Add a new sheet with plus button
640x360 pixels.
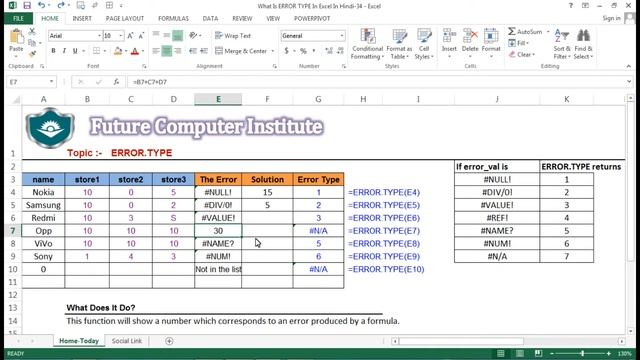(169, 341)
